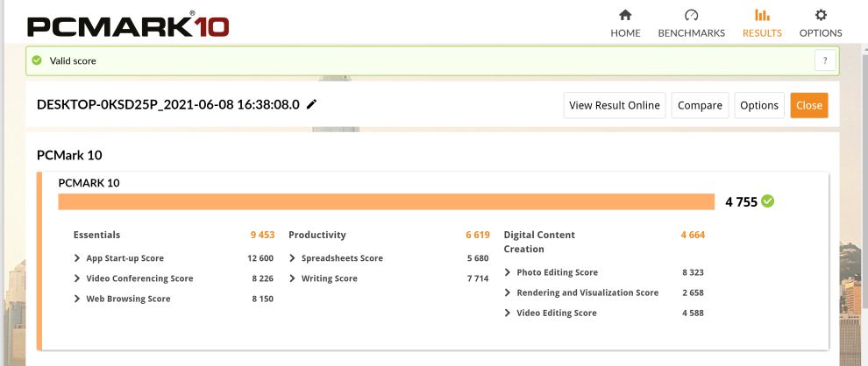Click the PCMARK 10 card title
The width and height of the screenshot is (868, 366).
click(x=89, y=183)
